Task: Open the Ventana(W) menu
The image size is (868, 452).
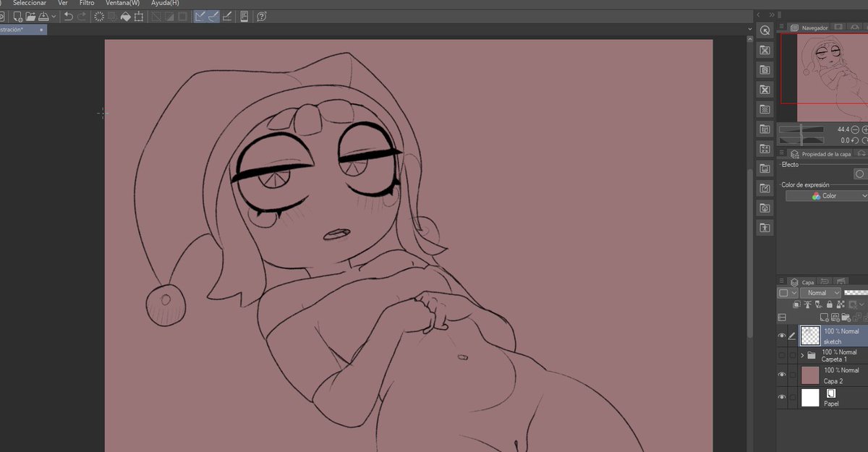Action: 122,3
